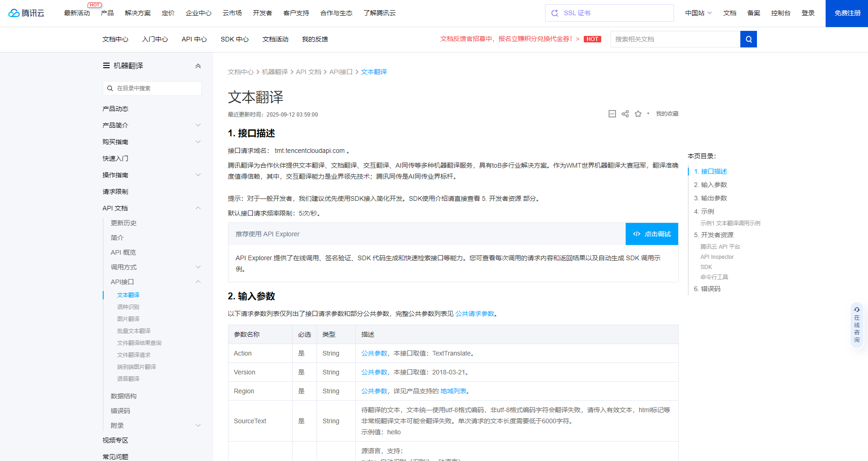Collapse the sidebar using the double-arrow icon

(x=198, y=66)
